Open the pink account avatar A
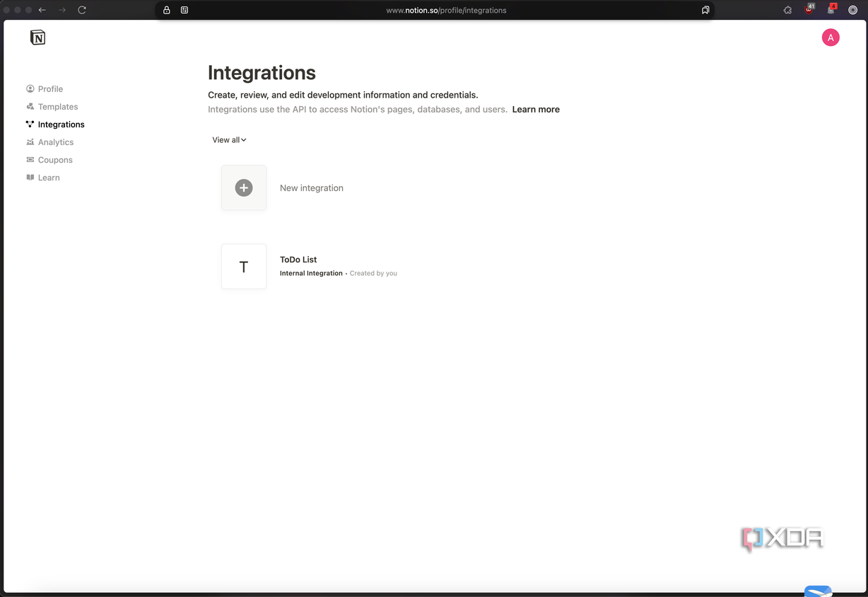The image size is (868, 597). 831,37
